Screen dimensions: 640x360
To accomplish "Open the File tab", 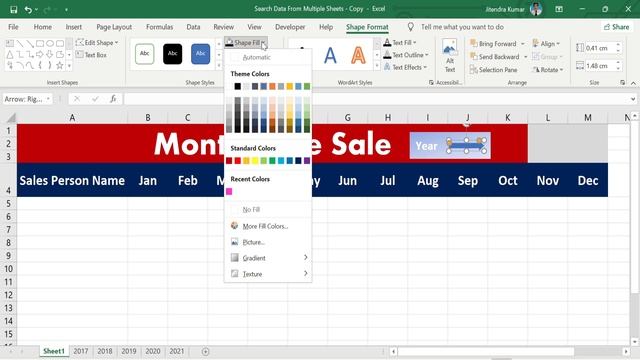I will [x=13, y=27].
